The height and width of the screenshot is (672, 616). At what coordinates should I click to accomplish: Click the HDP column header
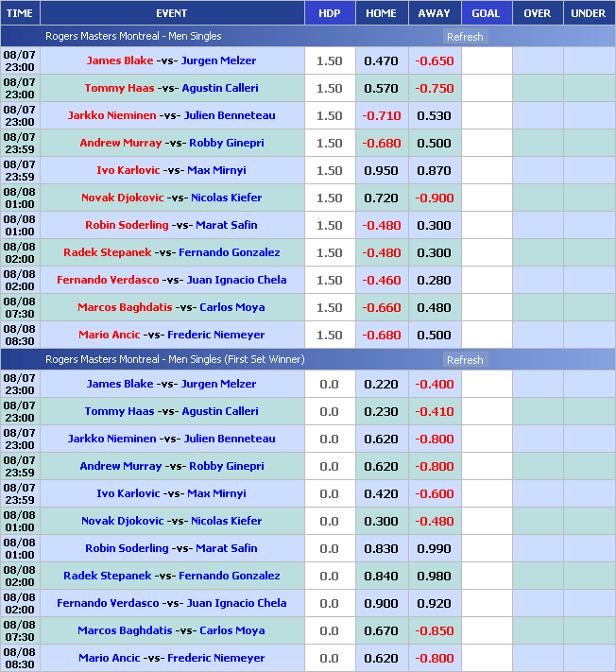tap(330, 13)
